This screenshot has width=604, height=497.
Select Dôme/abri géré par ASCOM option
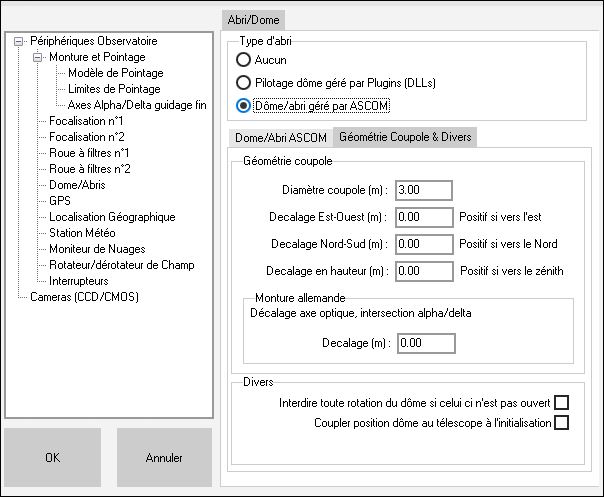243,104
